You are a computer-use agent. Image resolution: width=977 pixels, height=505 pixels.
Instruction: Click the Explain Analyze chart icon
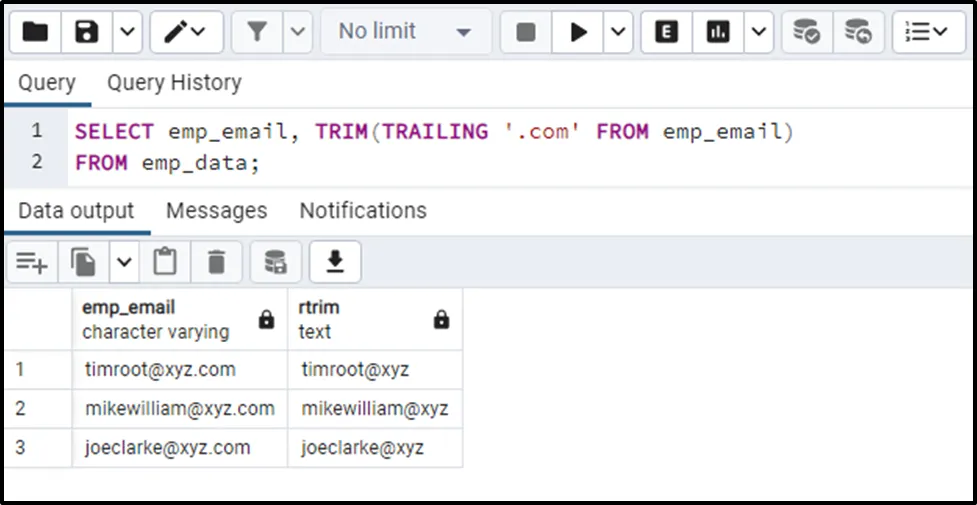717,32
